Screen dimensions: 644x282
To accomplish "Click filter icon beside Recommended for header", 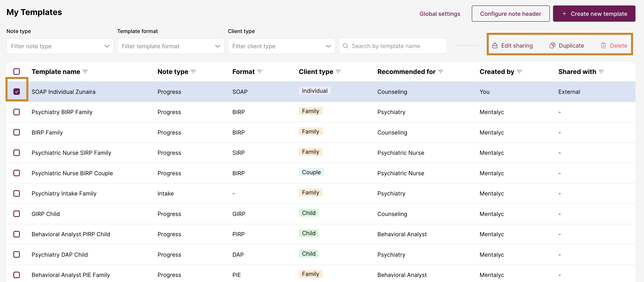I will point(441,72).
